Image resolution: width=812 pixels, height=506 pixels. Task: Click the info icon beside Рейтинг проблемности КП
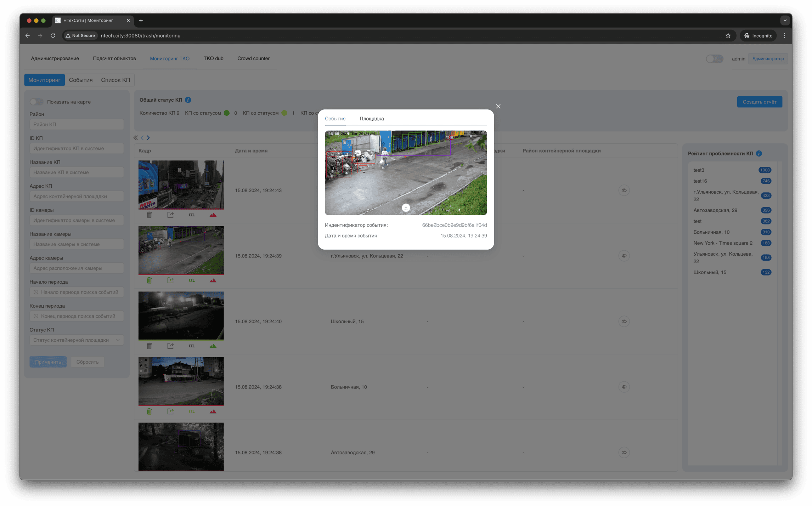pyautogui.click(x=759, y=153)
